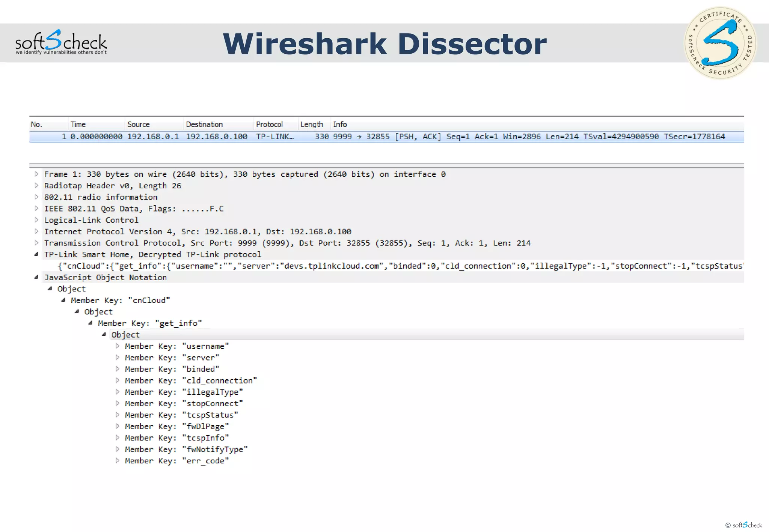Select packet 1 source 192.168.0.1 cell
This screenshot has height=532, width=769.
(153, 137)
